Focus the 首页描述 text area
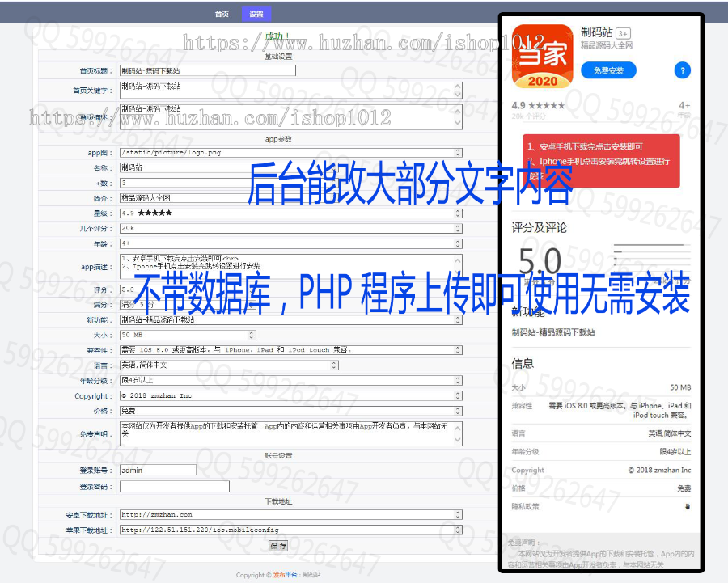This screenshot has width=728, height=583. tap(291, 116)
